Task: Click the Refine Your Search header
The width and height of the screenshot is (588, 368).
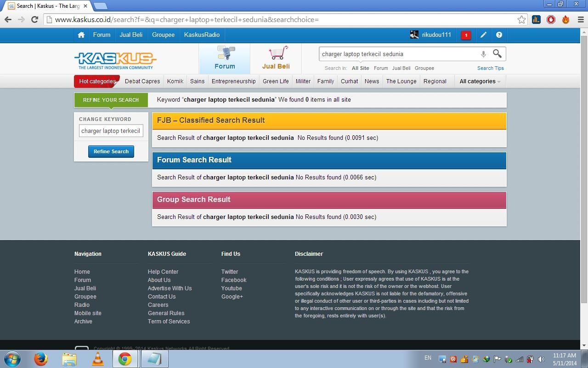Action: [x=111, y=100]
